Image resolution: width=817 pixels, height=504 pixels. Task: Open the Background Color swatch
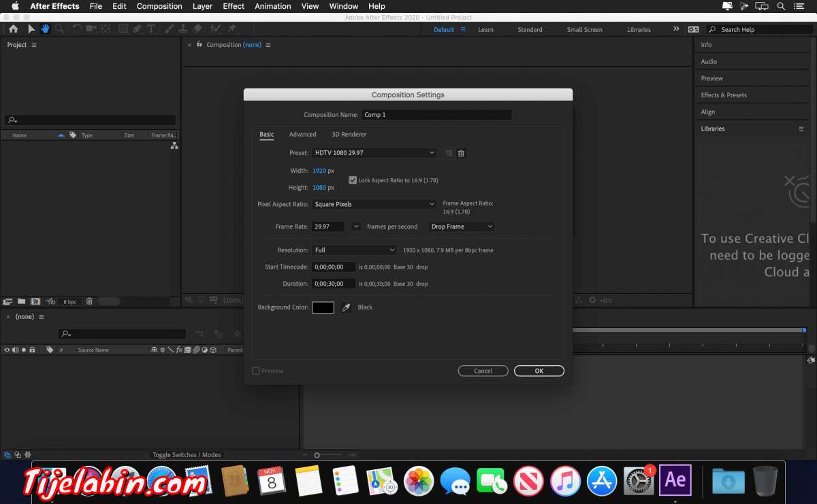(x=323, y=307)
